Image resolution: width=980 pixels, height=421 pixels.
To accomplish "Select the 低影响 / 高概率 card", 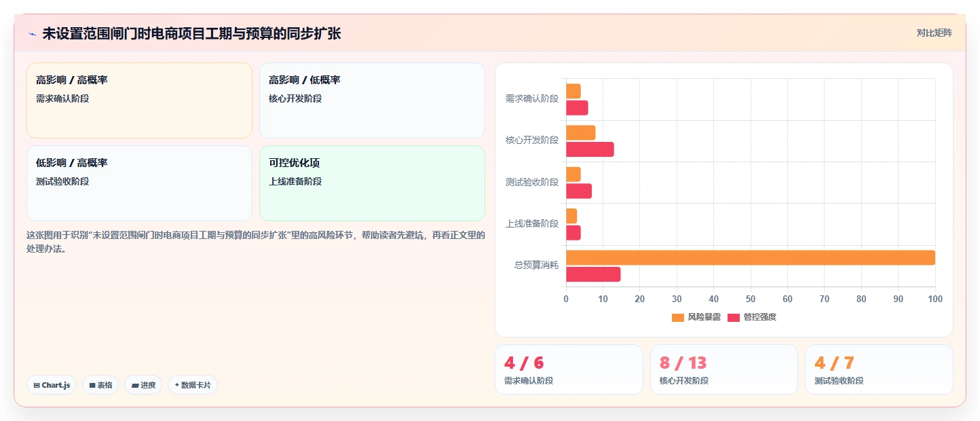I will [139, 183].
